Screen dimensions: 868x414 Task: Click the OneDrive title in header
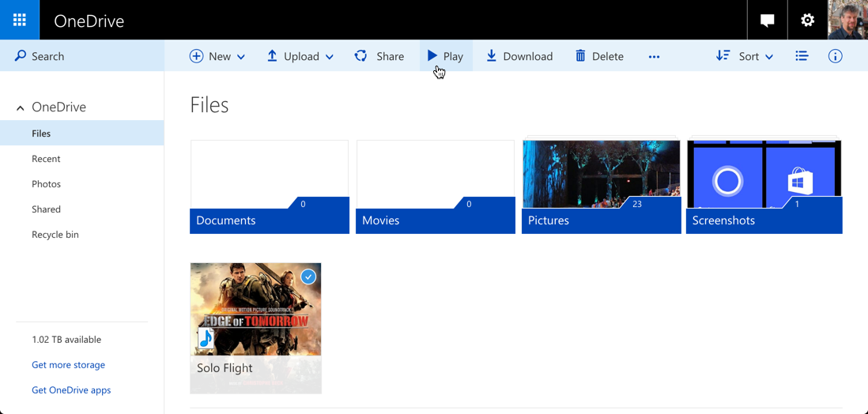89,21
